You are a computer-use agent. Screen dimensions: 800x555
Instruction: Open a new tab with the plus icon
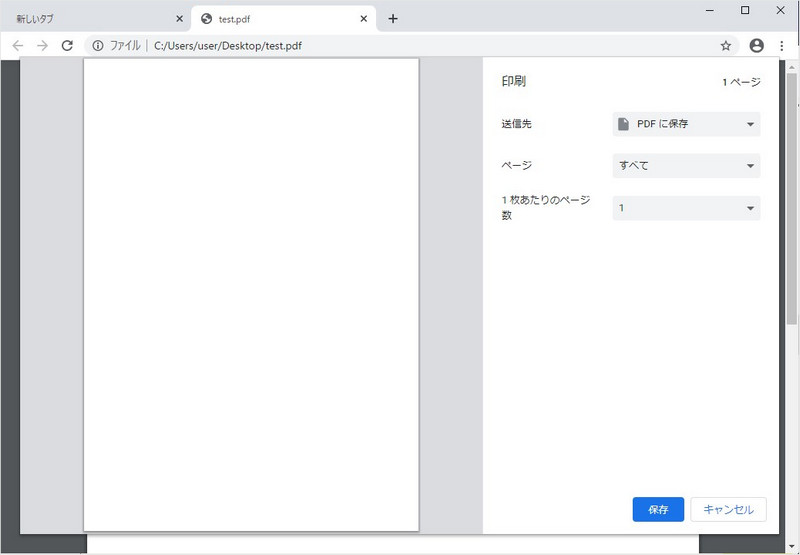392,19
